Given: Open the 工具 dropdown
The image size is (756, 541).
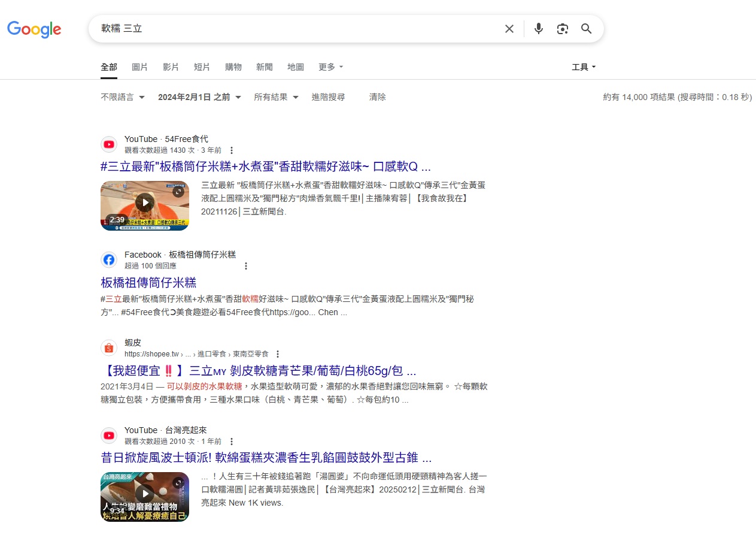Looking at the screenshot, I should [x=584, y=67].
